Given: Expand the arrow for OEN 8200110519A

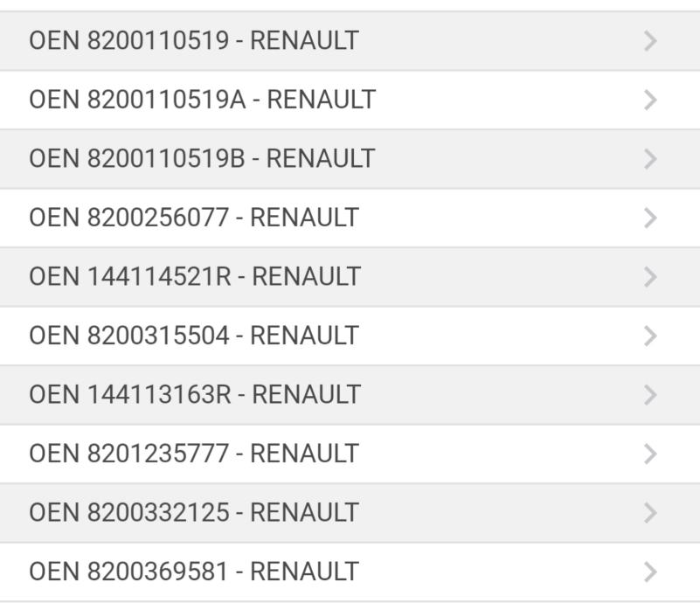Looking at the screenshot, I should tap(649, 100).
